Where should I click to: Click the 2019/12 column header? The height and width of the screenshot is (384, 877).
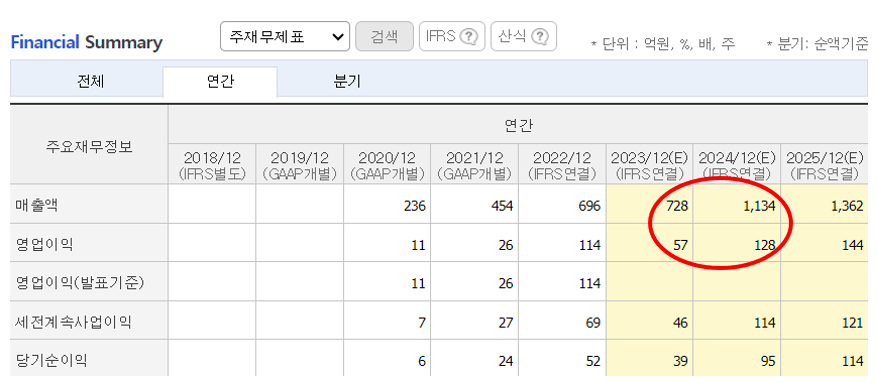pyautogui.click(x=300, y=165)
